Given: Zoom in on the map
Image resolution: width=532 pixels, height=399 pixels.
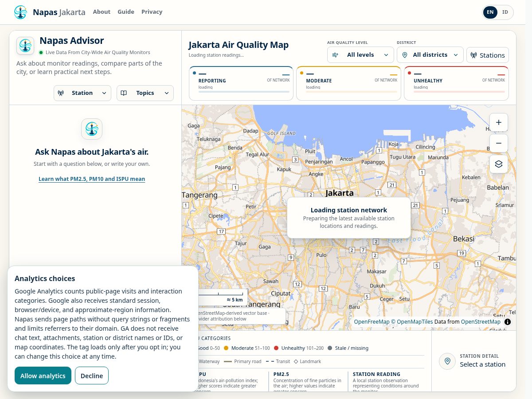Looking at the screenshot, I should tap(499, 122).
